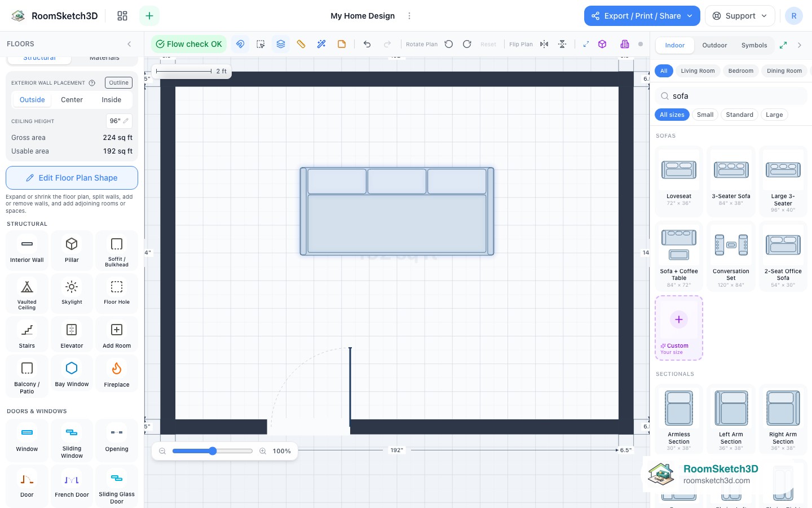Select the marquee selection tool
The height and width of the screenshot is (508, 812).
pyautogui.click(x=261, y=44)
